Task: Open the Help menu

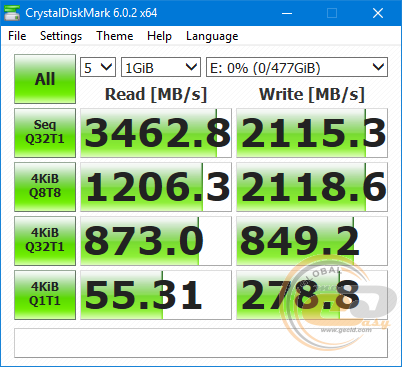Action: pos(159,36)
